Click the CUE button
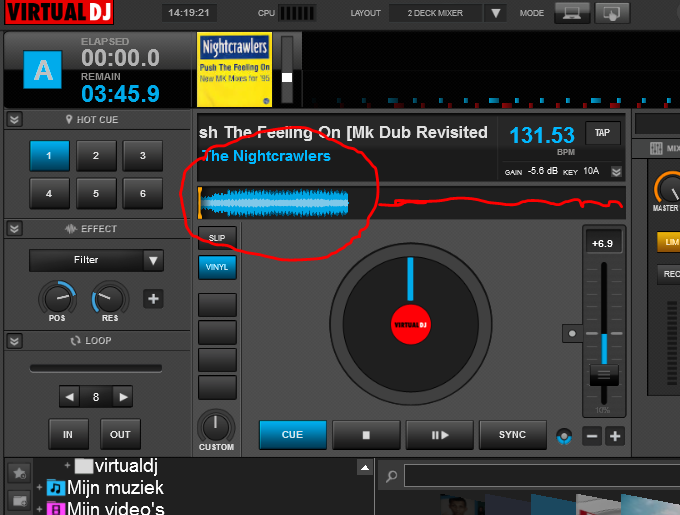Viewport: 680px width, 515px height. point(293,434)
